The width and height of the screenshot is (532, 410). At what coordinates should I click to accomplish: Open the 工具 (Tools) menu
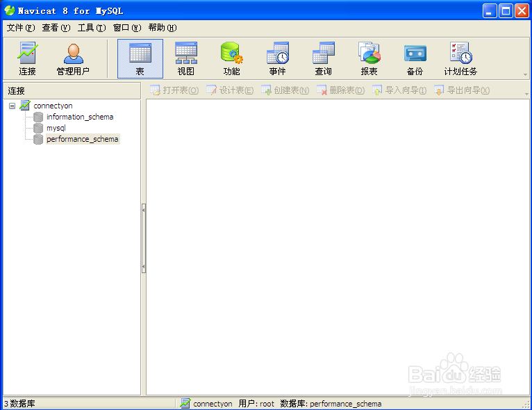[x=92, y=28]
